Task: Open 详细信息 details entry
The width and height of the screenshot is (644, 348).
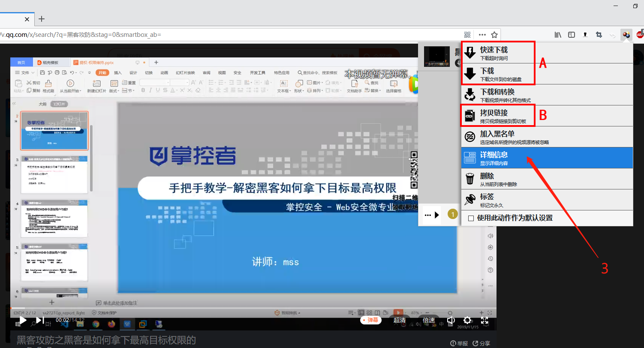Action: [547, 158]
